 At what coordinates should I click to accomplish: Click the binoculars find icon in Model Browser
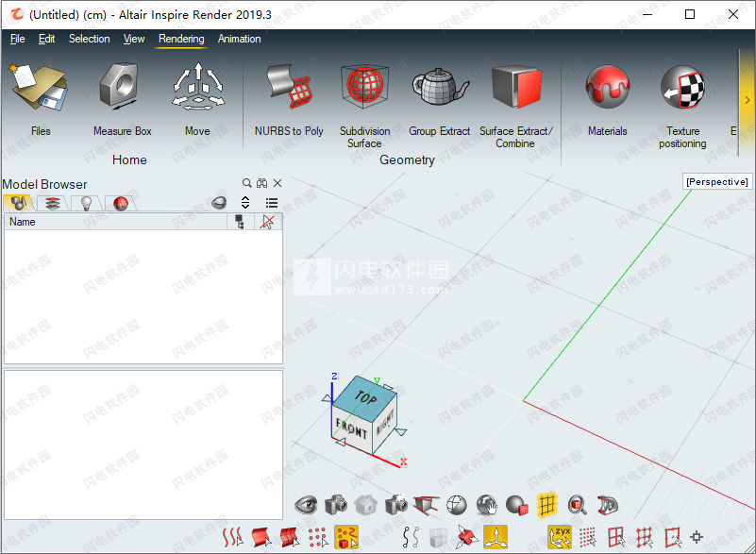(261, 183)
